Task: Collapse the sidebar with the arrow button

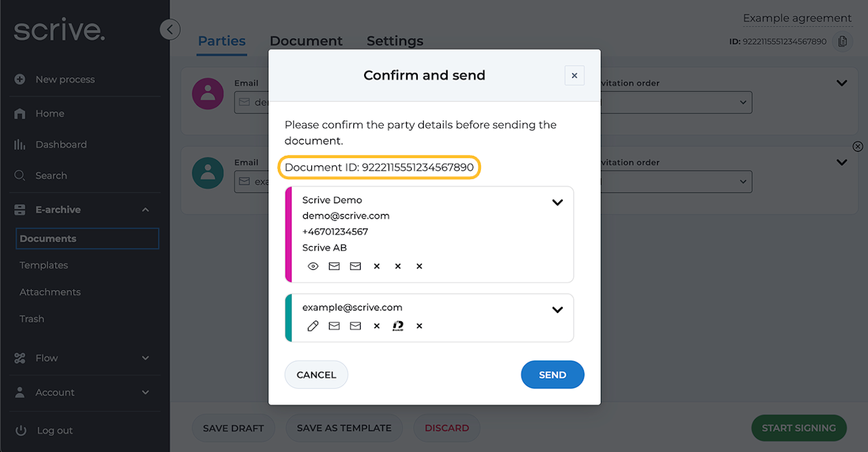Action: click(170, 29)
